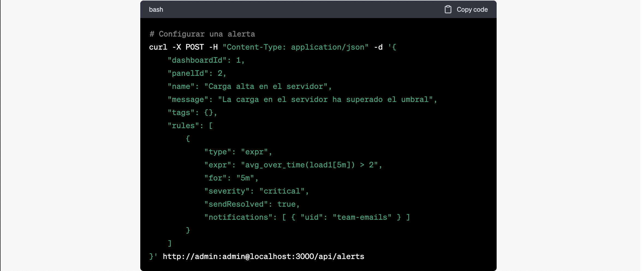Viewport: 644px width, 271px height.
Task: Click the panelId key in JSON
Action: [188, 73]
